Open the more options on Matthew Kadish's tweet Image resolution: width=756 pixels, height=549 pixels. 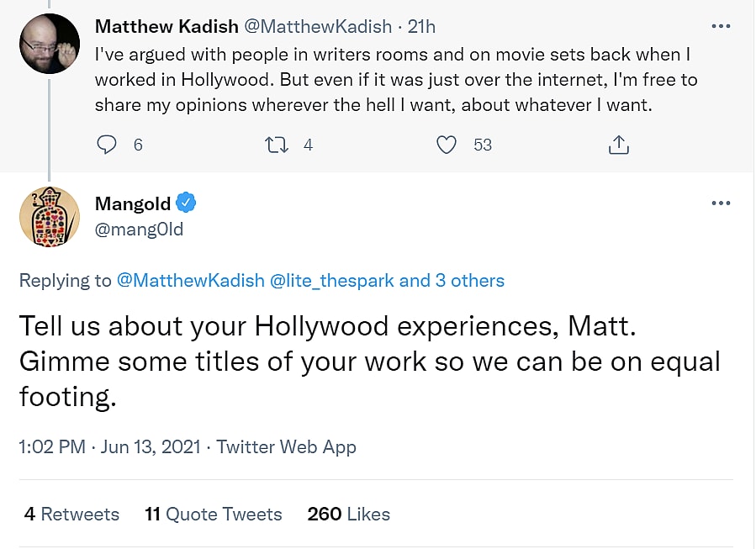[721, 26]
